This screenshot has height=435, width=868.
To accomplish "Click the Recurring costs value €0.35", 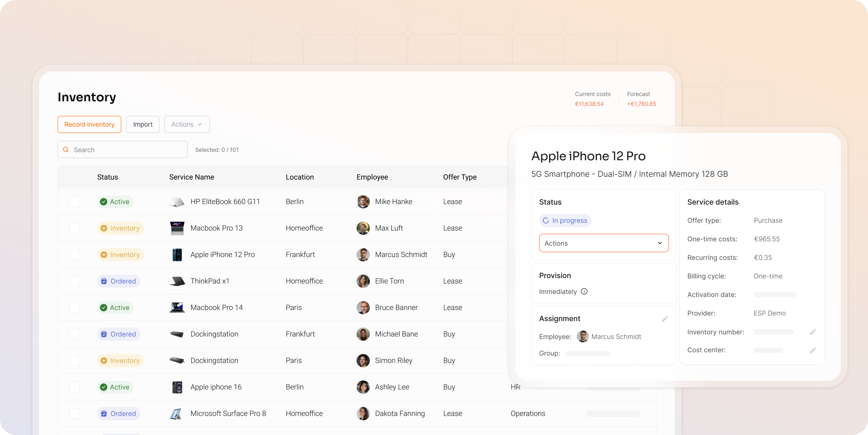I will [763, 258].
